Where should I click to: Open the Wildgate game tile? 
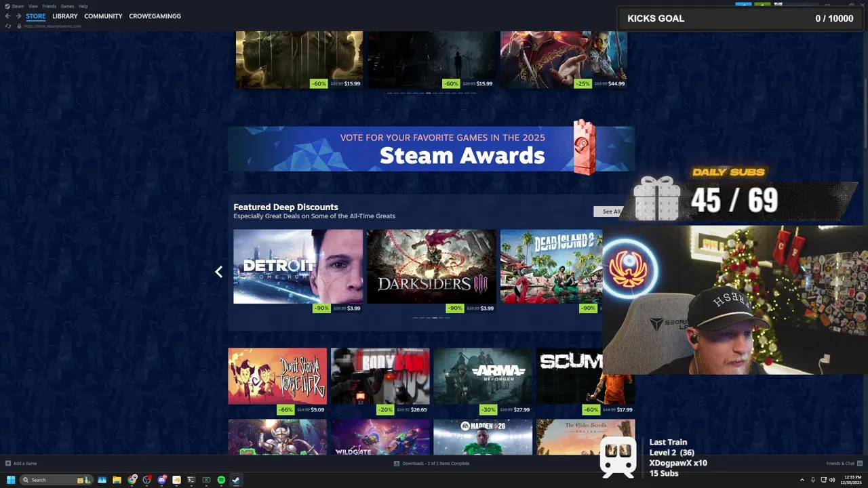tap(380, 437)
